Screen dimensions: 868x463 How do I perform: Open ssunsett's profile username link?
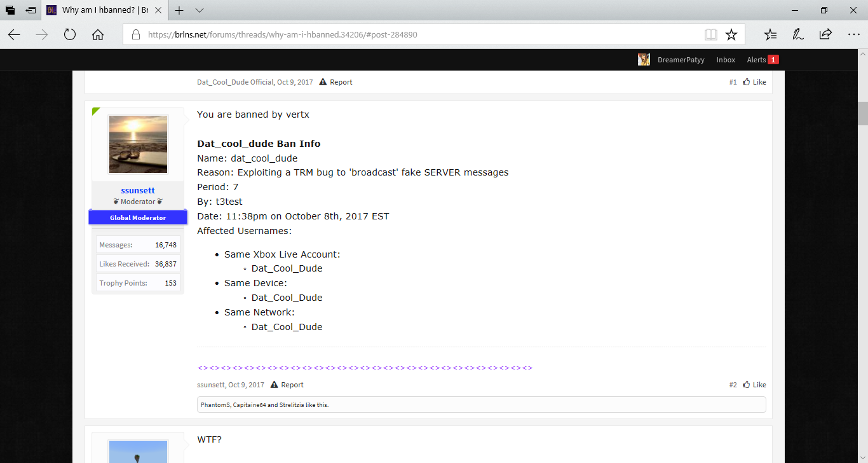pos(138,190)
